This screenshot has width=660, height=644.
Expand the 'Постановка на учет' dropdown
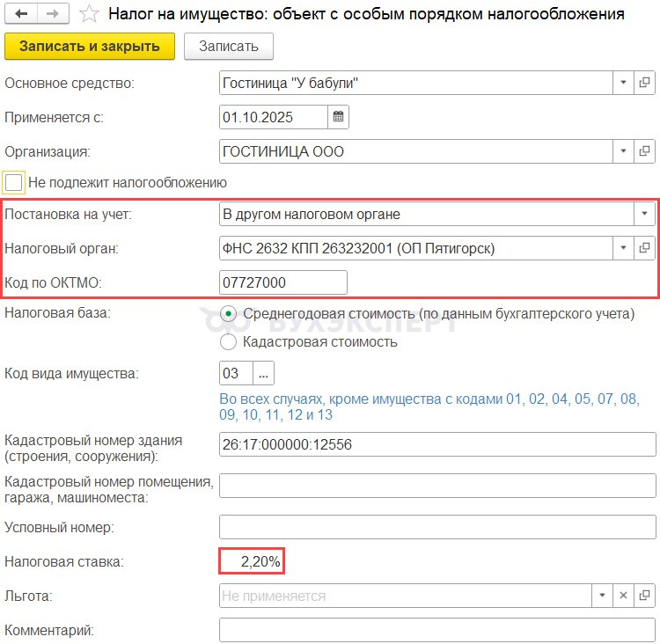coord(644,214)
